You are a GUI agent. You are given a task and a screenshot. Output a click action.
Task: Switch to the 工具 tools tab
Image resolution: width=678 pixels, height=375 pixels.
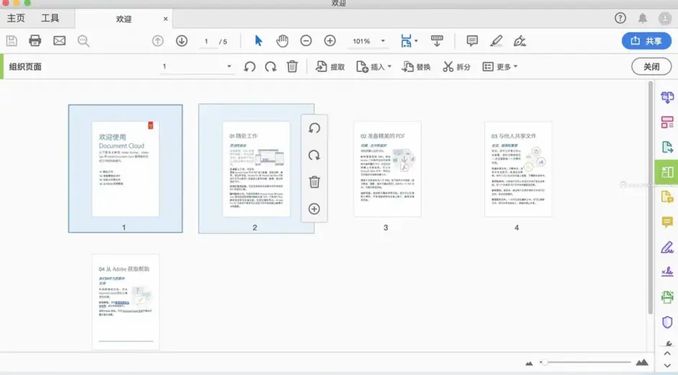(x=50, y=18)
